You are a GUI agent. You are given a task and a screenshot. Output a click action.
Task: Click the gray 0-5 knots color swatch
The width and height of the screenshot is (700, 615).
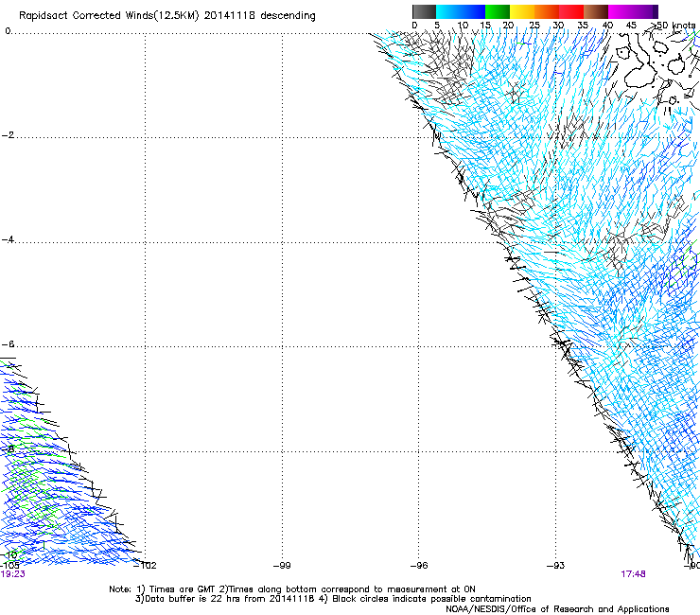[424, 11]
